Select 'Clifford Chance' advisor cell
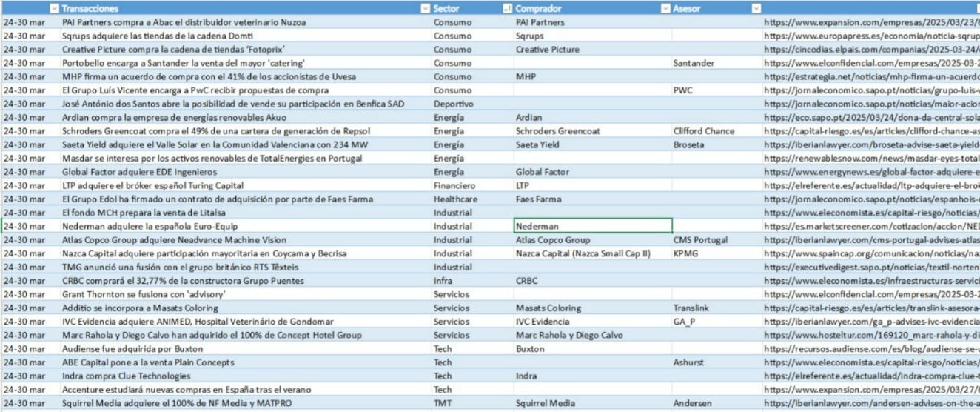Image resolution: width=980 pixels, height=412 pixels. tap(717, 131)
